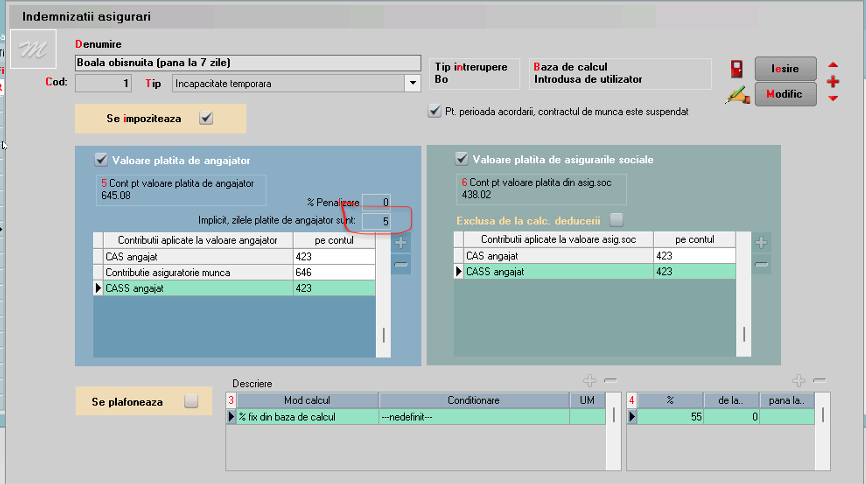Click the pencil edit icon beside Modific
The width and height of the screenshot is (866, 484).
(738, 95)
